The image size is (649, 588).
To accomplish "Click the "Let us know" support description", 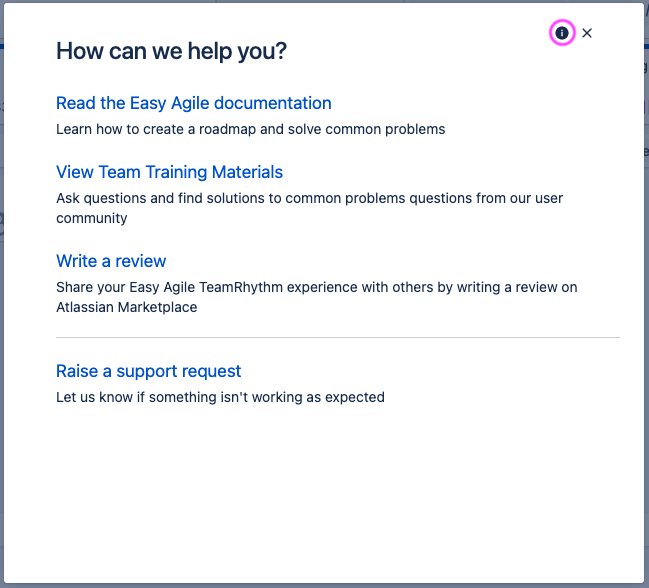I will click(220, 397).
